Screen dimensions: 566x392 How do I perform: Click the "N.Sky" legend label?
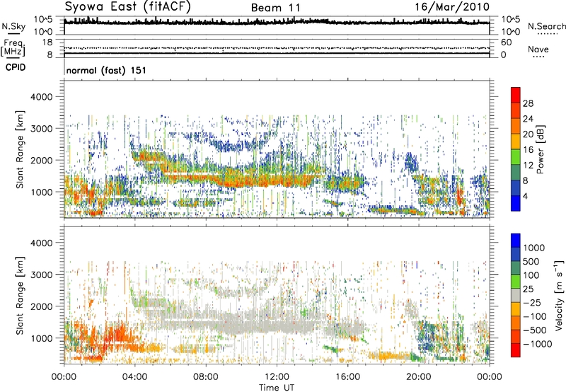click(x=13, y=26)
